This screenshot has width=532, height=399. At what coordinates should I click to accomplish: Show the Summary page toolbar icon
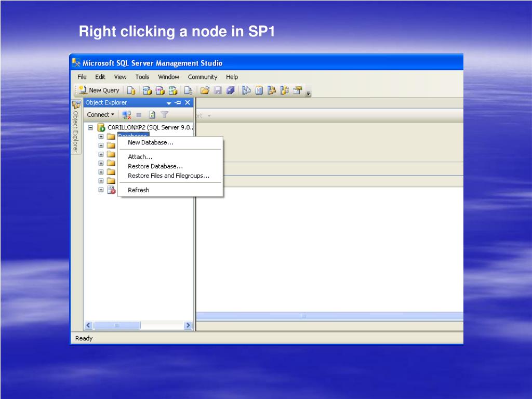coord(259,90)
